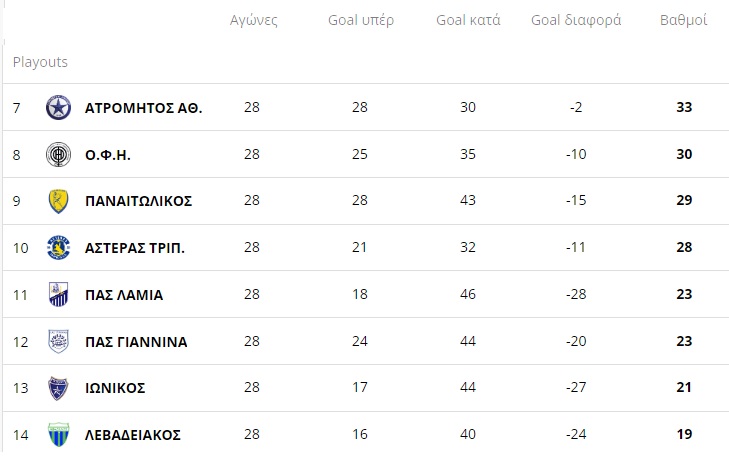Click the Αγώνες column header
Screen dimensions: 729x465
point(254,20)
